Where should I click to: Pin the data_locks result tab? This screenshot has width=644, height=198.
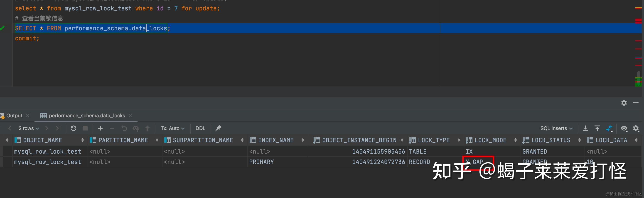pos(218,128)
